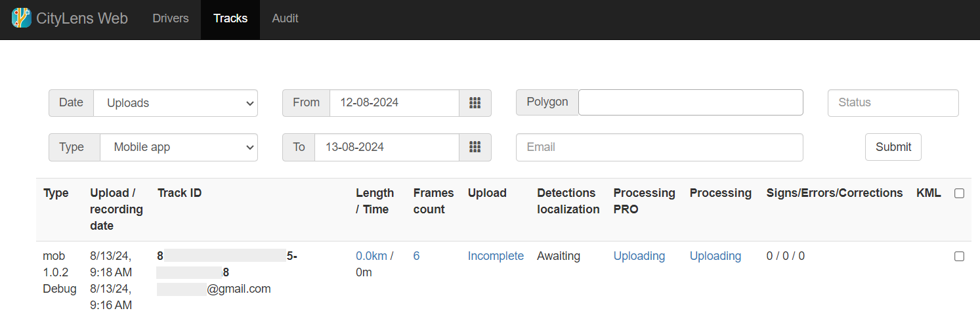This screenshot has height=317, width=980.
Task: Switch to the Audit tab
Action: pos(285,18)
